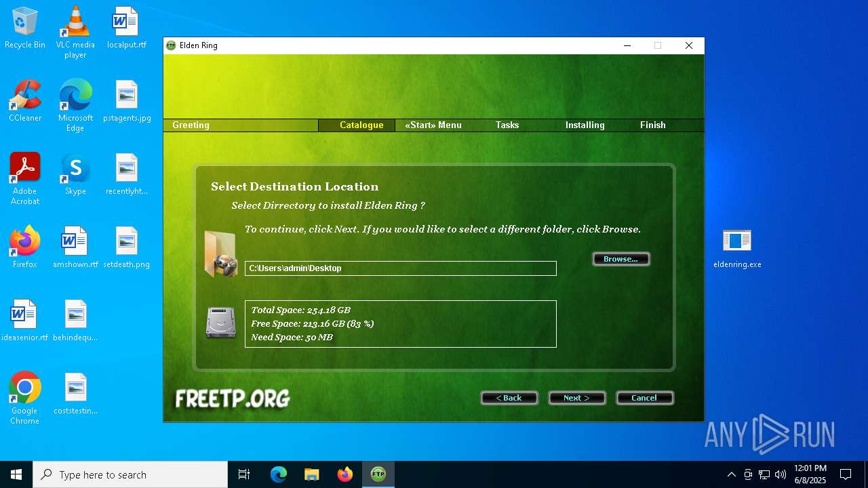The height and width of the screenshot is (488, 868).
Task: Cancel the Elden Ring installation
Action: tap(645, 398)
